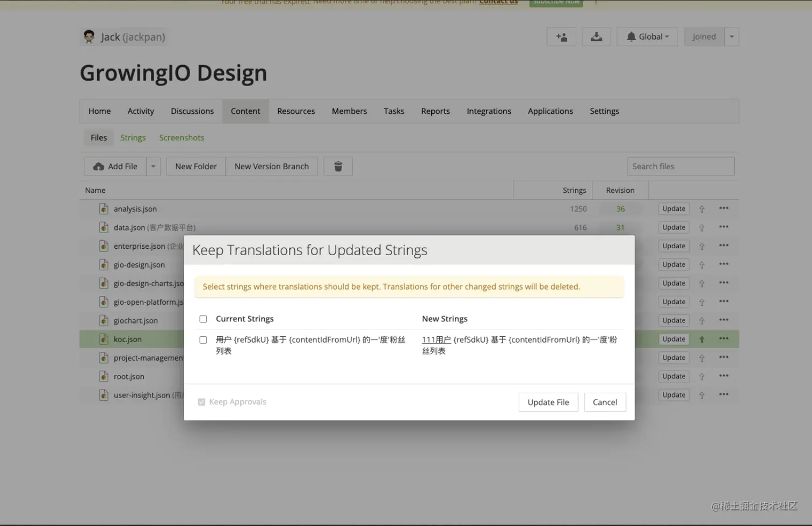Open the Settings tab
The width and height of the screenshot is (812, 526).
point(604,111)
